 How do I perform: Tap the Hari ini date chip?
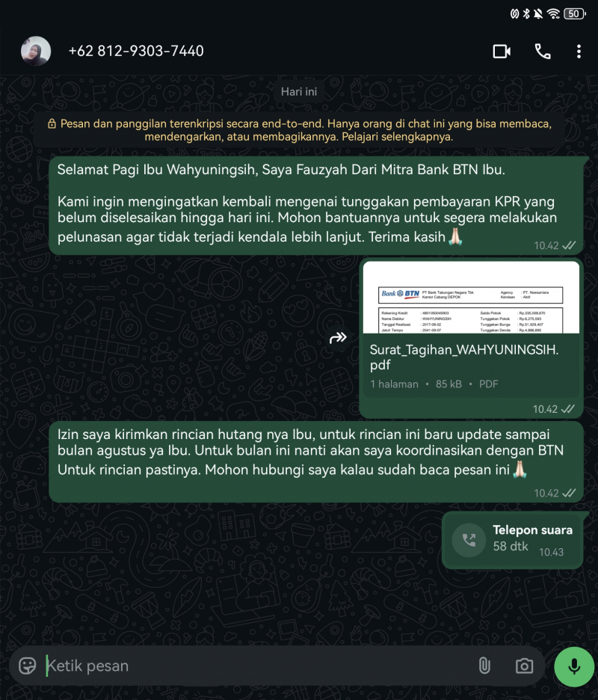coord(299,91)
